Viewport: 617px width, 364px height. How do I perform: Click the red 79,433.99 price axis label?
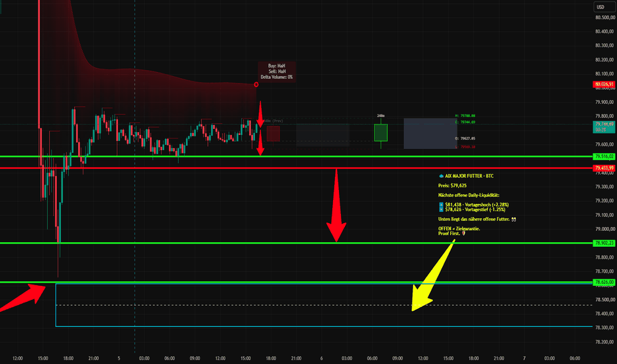click(x=604, y=168)
